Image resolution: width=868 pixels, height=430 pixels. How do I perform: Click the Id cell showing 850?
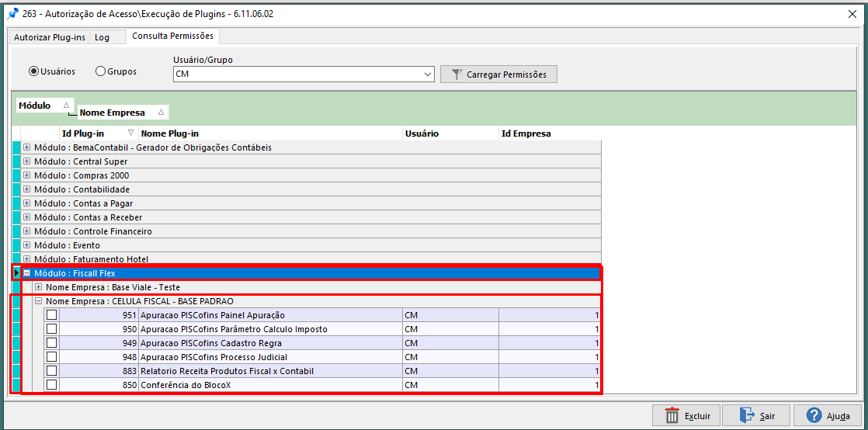click(99, 385)
